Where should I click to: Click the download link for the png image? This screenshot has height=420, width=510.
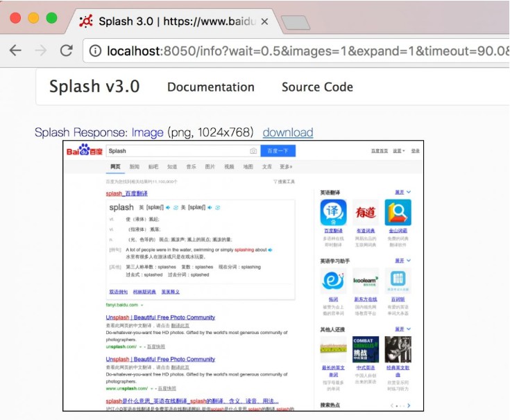point(288,132)
